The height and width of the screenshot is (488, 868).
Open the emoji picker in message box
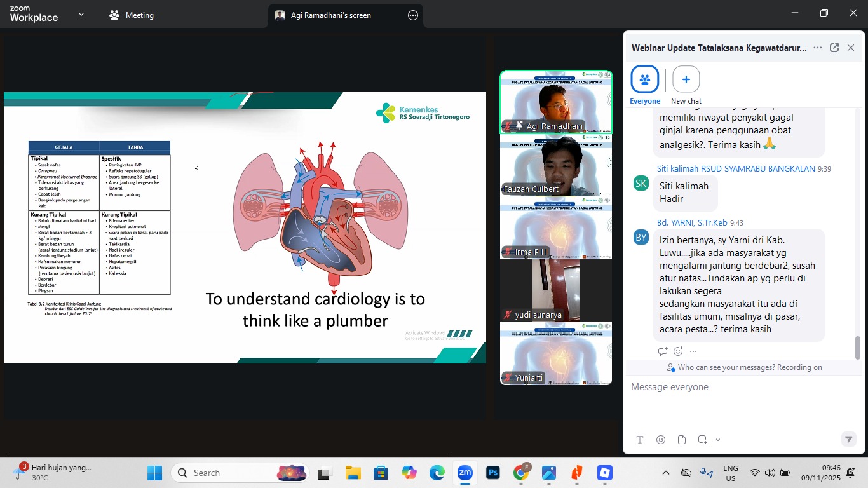point(661,440)
